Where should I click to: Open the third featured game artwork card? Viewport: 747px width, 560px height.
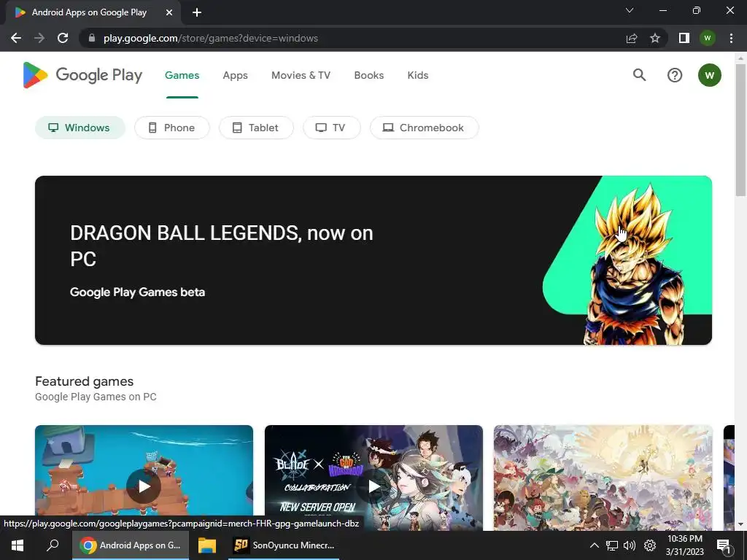tap(603, 478)
